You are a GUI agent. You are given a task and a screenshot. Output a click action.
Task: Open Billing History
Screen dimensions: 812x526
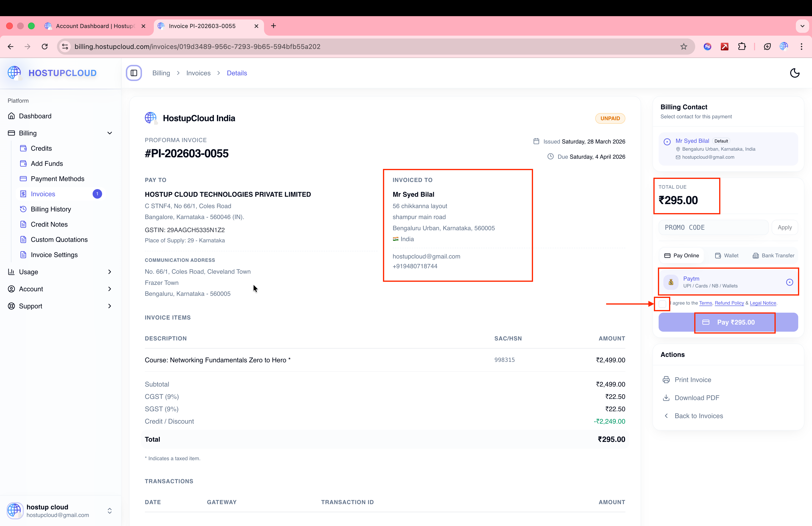coord(51,209)
